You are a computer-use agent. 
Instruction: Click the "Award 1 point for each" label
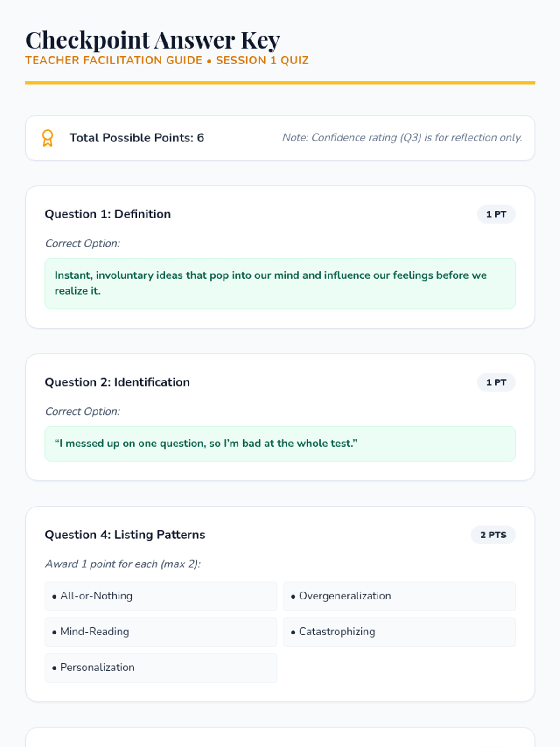[123, 564]
